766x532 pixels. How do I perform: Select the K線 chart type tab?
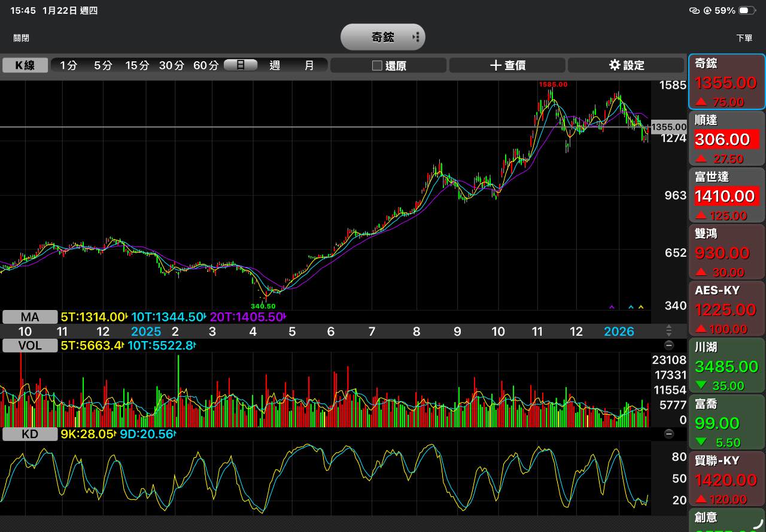(25, 65)
